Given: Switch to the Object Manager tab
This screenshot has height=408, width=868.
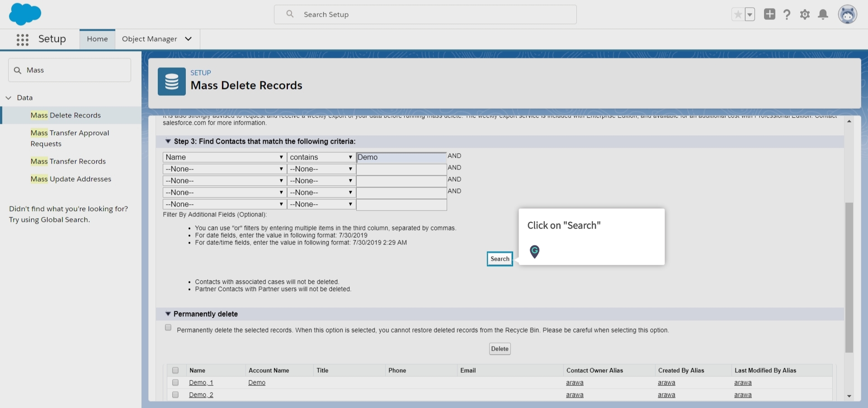Looking at the screenshot, I should 150,39.
